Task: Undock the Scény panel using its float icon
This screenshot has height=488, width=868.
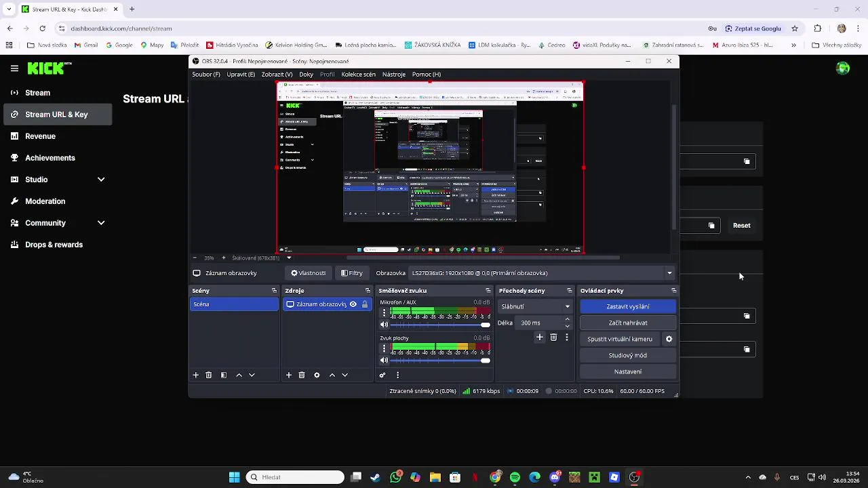Action: [274, 291]
